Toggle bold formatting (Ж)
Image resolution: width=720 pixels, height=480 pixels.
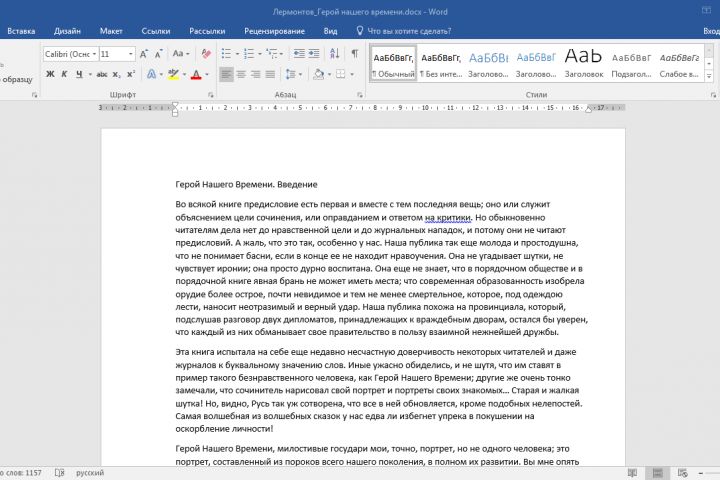point(51,74)
